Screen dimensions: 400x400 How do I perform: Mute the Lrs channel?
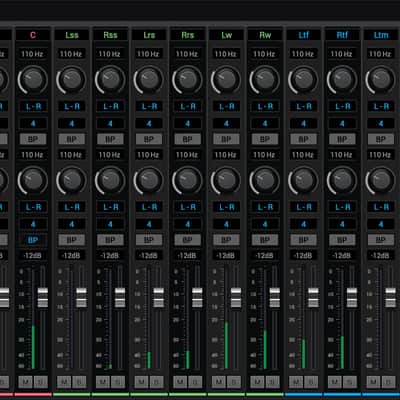click(x=141, y=382)
